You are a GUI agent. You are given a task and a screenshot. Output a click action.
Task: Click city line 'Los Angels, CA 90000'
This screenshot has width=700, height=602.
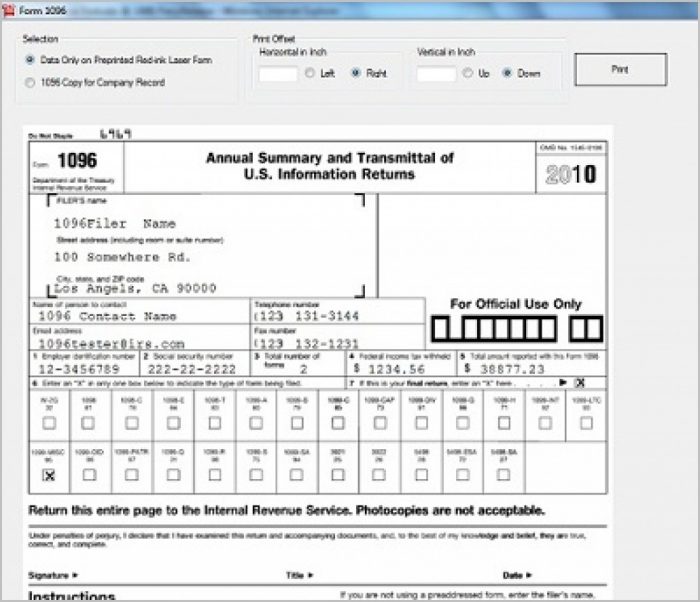tap(135, 288)
